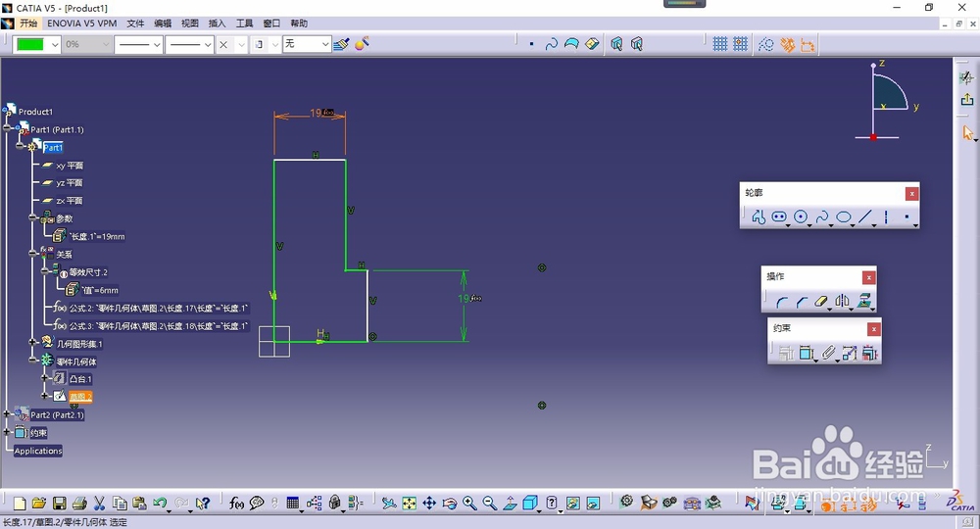The image size is (980, 529).
Task: Select 公式.2 formula in tree
Action: point(158,308)
